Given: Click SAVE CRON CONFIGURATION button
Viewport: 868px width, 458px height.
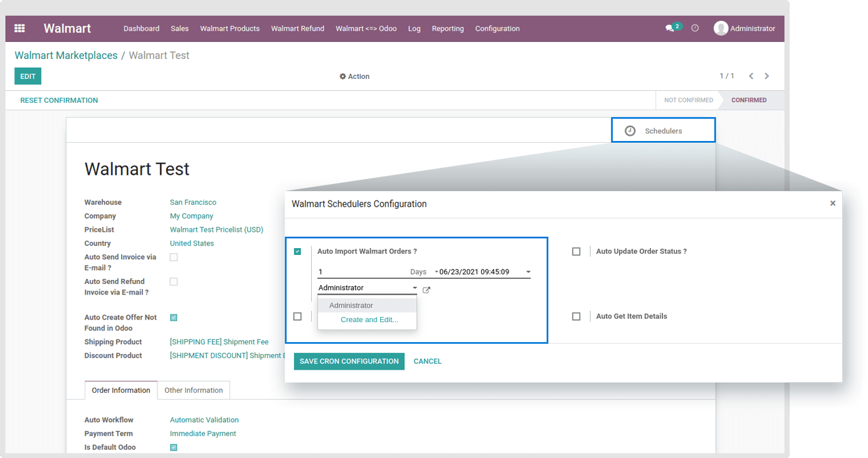Looking at the screenshot, I should coord(349,361).
